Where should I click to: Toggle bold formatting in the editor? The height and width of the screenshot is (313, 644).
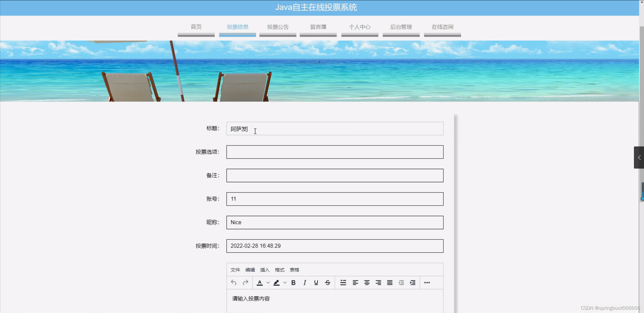click(293, 283)
